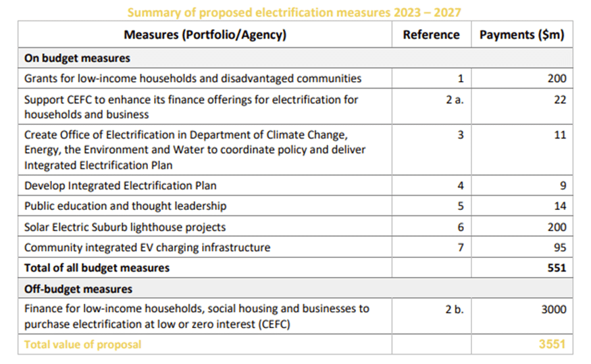The image size is (591, 364).
Task: Click the 'Develop Integrated Electrification Plan' row
Action: coord(120,185)
